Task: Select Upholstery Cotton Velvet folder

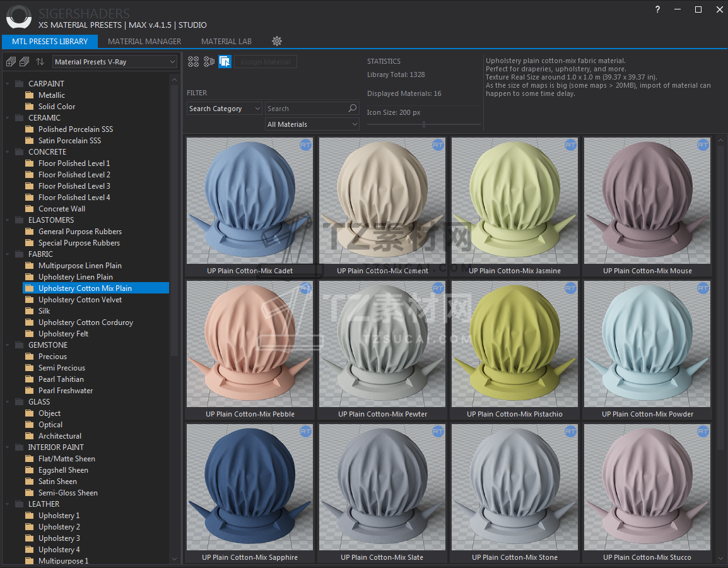Action: (80, 300)
